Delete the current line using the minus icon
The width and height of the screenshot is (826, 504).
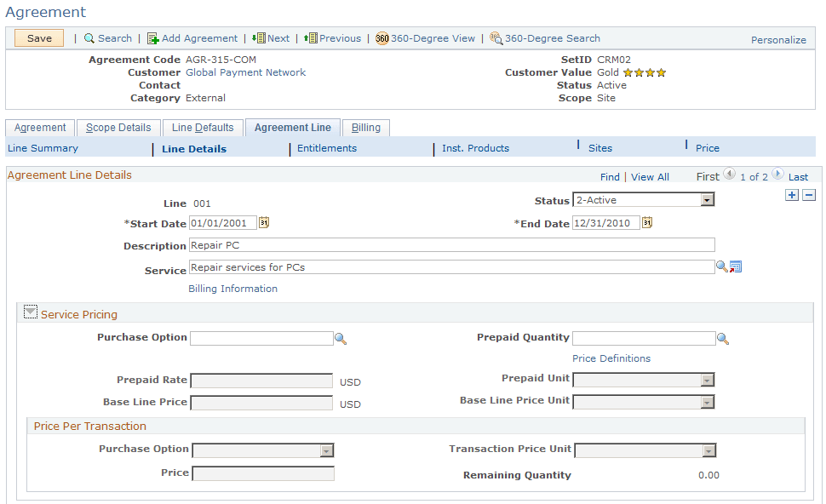point(808,195)
